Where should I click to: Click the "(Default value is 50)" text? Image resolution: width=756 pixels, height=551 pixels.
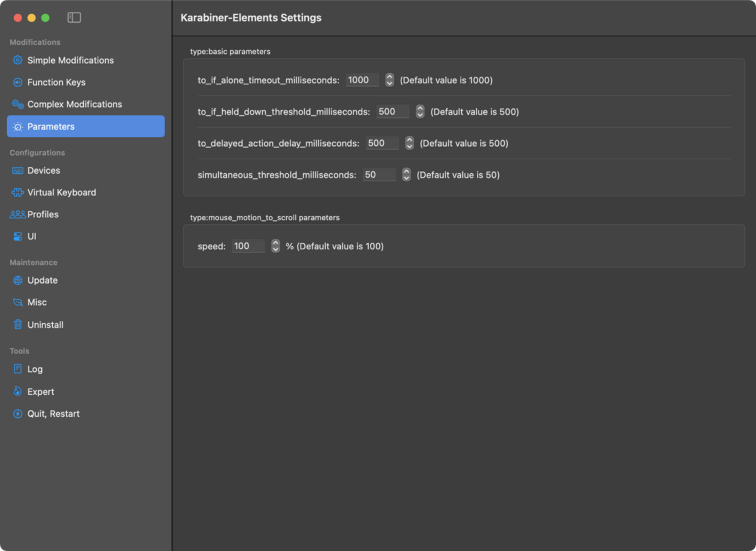coord(458,175)
